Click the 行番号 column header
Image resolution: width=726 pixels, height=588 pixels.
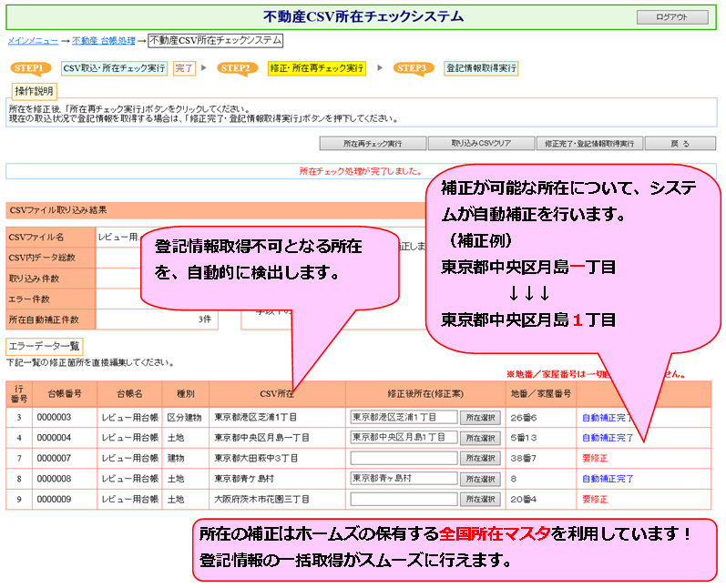tap(19, 394)
